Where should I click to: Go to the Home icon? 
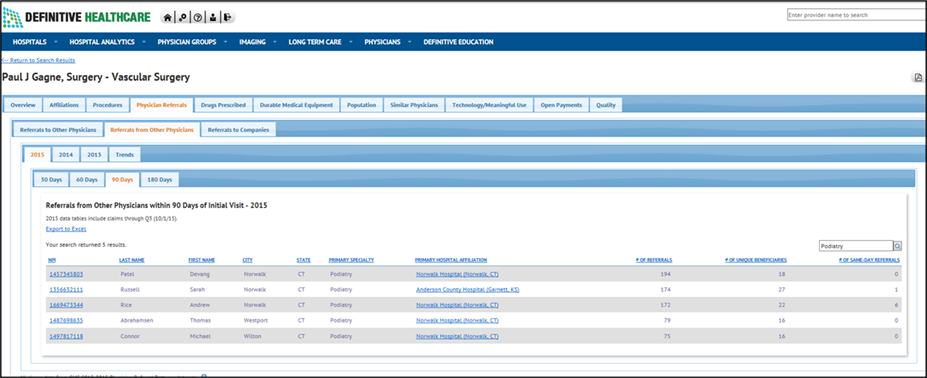click(x=168, y=18)
